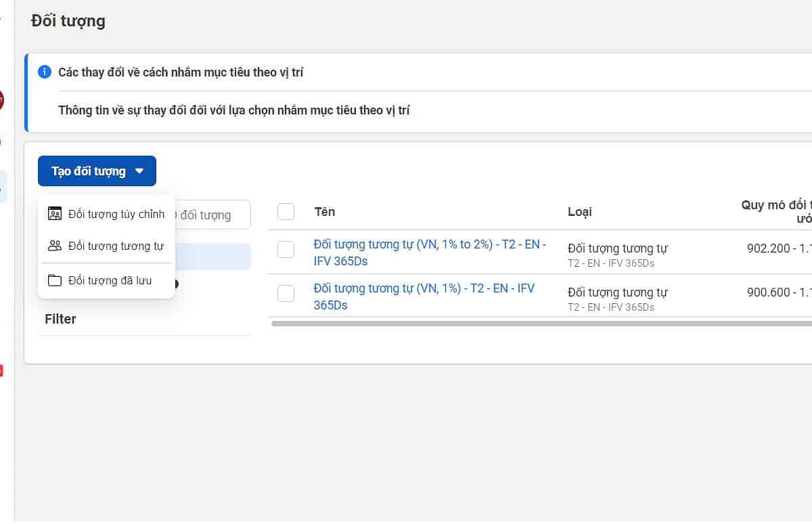Screen dimensions: 812x524
Task: Collapse the Tạo đối tượng dropdown arrow
Action: pos(139,171)
